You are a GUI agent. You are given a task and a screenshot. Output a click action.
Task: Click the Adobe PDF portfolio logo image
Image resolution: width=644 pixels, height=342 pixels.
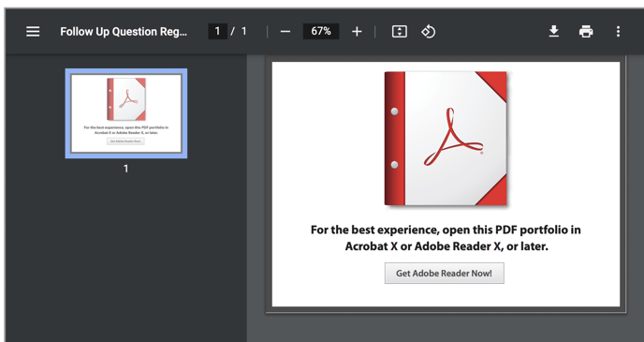point(446,139)
